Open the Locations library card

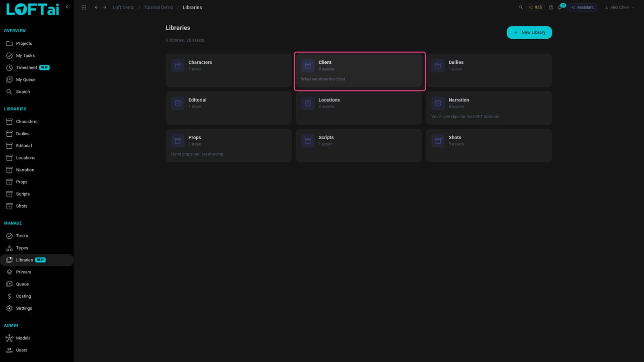tap(359, 108)
